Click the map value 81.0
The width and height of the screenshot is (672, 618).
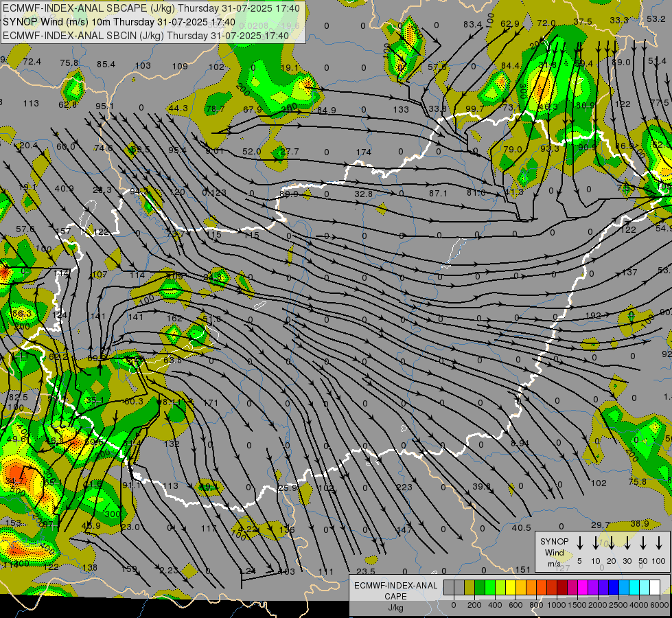click(x=476, y=193)
